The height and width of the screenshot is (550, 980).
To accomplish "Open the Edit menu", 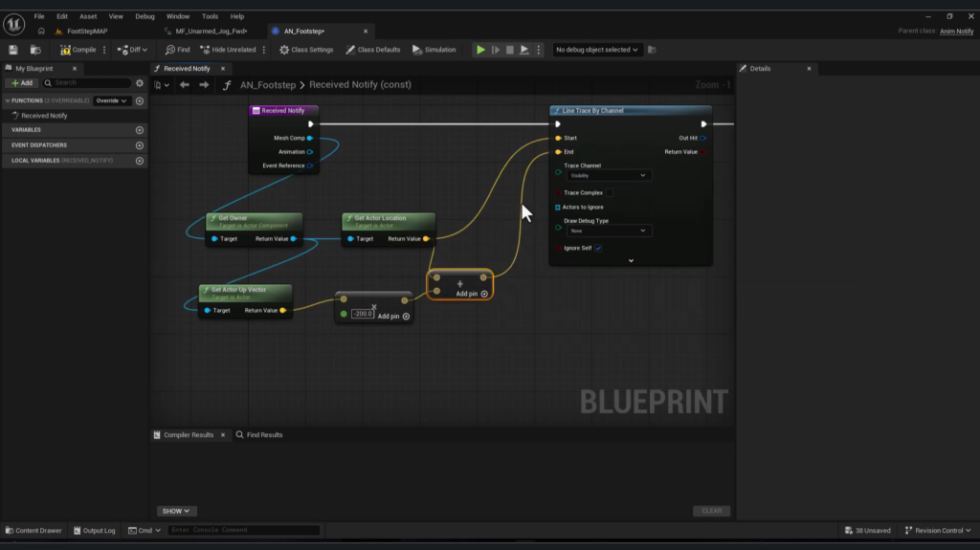I will (x=62, y=16).
